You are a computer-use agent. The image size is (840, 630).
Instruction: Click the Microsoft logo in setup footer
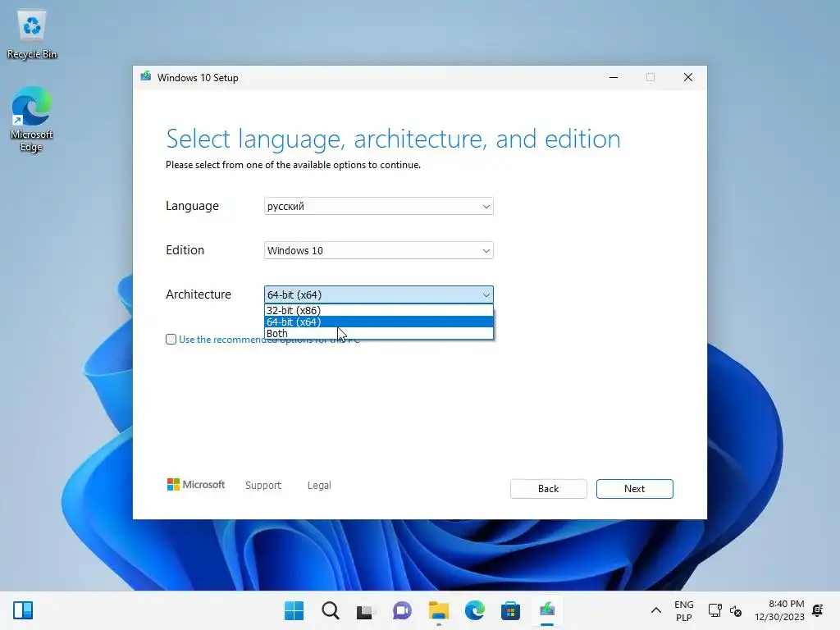pyautogui.click(x=196, y=485)
